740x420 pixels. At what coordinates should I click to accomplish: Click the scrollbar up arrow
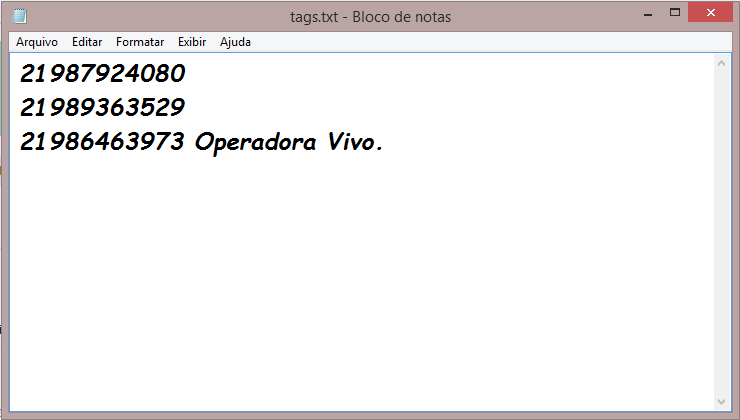tap(721, 63)
